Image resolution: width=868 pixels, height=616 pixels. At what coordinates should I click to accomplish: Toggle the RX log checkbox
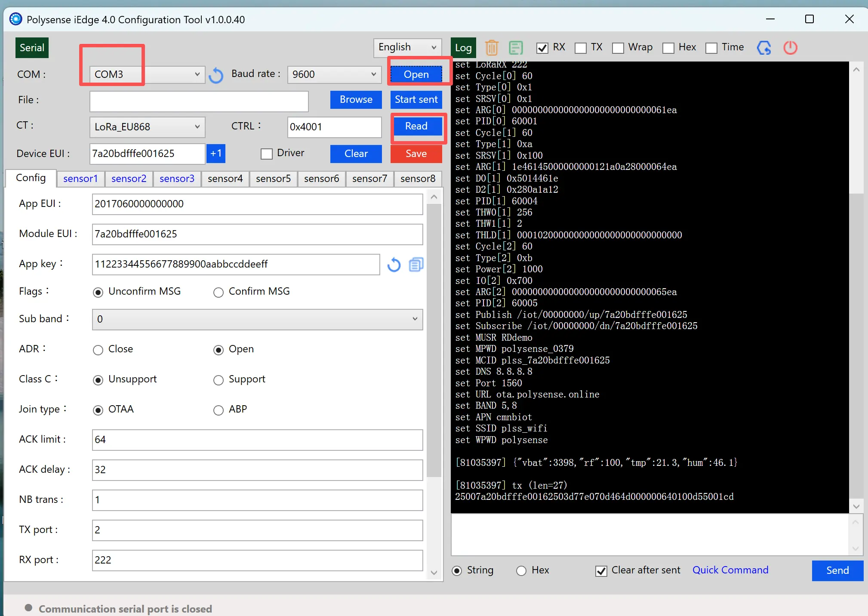[x=542, y=48]
